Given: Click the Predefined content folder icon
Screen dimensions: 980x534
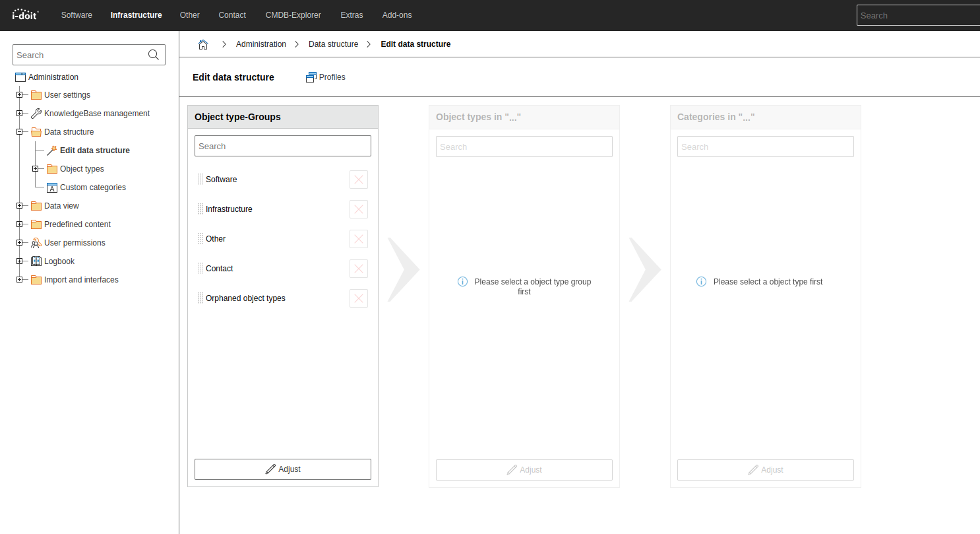Looking at the screenshot, I should 36,224.
